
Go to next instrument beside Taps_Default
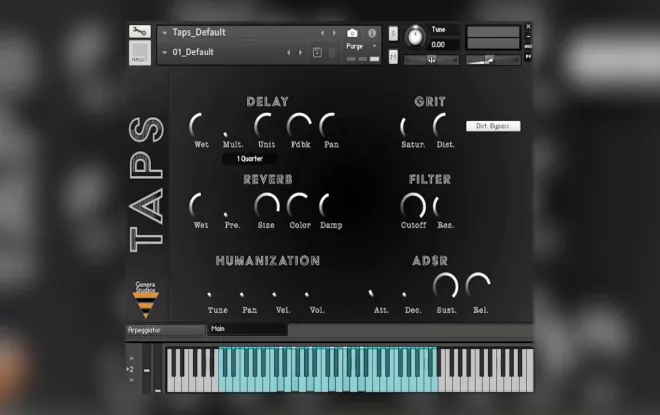tap(334, 33)
